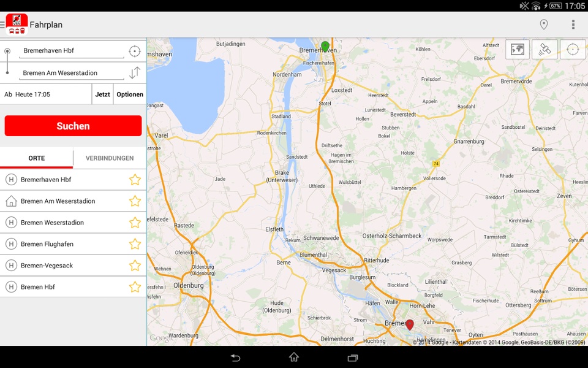This screenshot has width=588, height=368.
Task: Open the Optionen settings
Action: coord(130,94)
